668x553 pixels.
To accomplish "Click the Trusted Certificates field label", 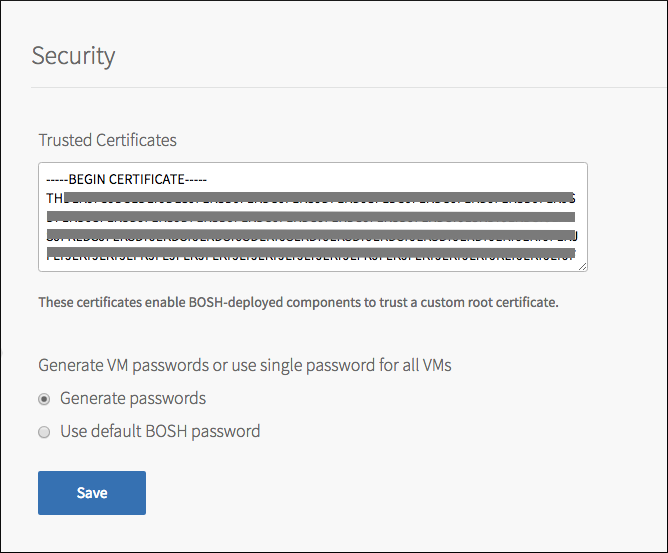I will 107,140.
